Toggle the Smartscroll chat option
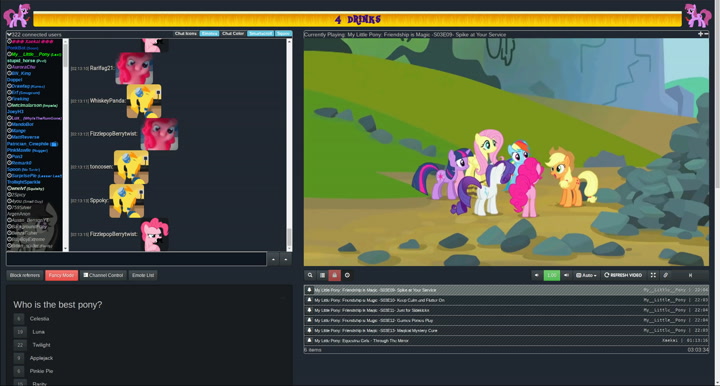The width and height of the screenshot is (720, 386). click(x=260, y=34)
